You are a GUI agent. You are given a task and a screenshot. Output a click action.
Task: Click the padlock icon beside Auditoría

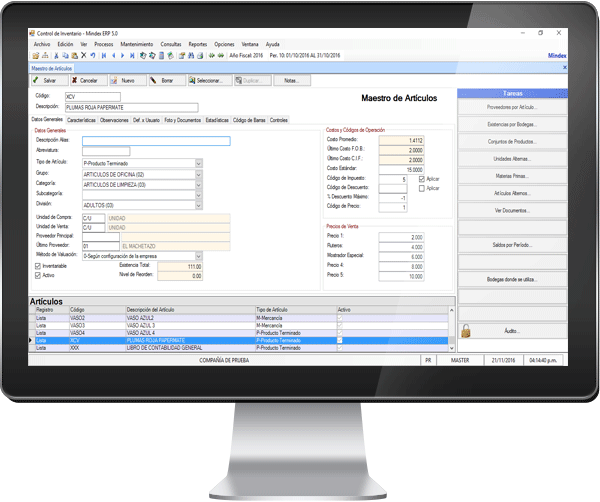[x=466, y=331]
